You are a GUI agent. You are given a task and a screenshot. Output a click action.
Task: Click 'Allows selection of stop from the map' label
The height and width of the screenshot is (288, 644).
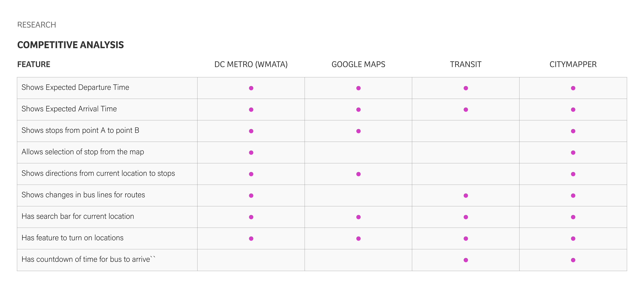(83, 152)
